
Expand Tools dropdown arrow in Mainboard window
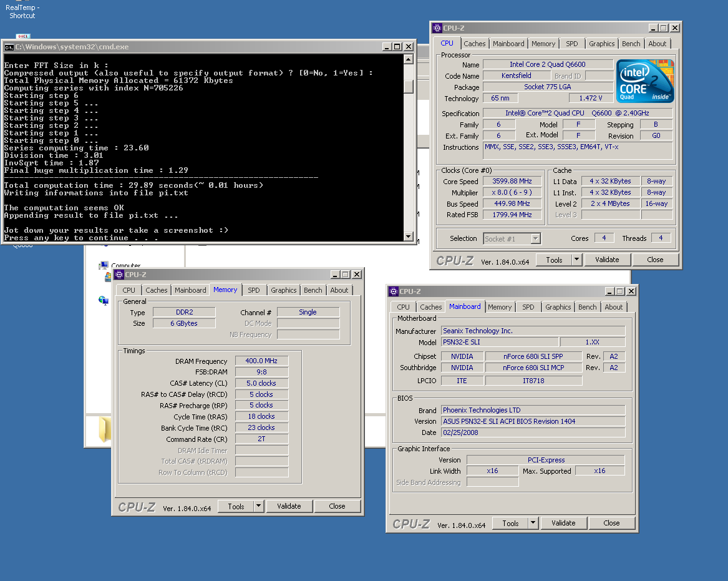[533, 523]
